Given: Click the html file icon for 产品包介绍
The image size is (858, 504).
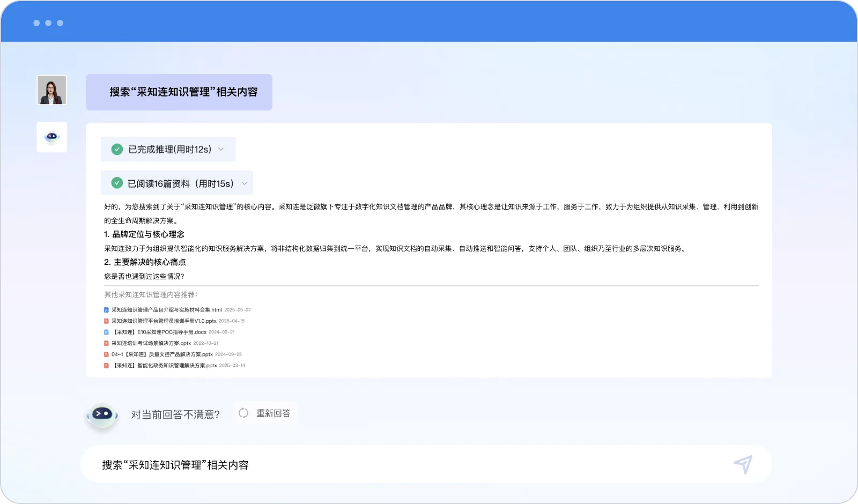Looking at the screenshot, I should [106, 310].
